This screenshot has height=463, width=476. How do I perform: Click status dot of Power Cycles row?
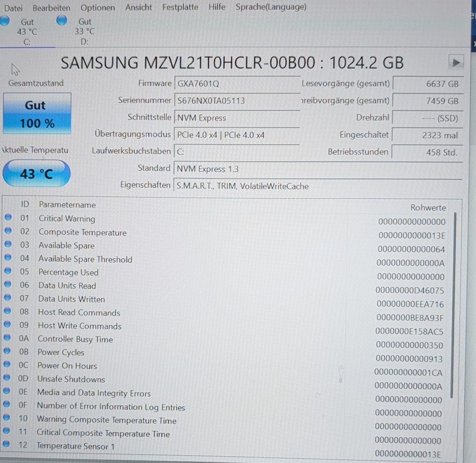tap(7, 351)
